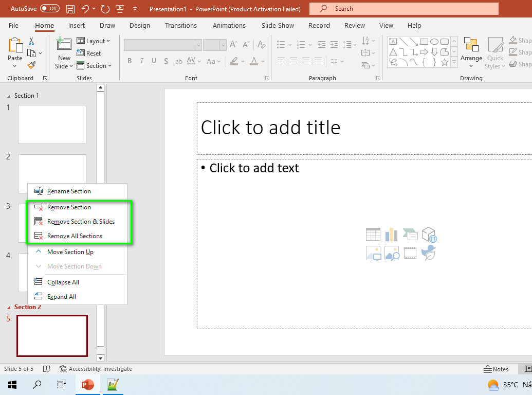Open PowerPoint from the Windows taskbar
This screenshot has width=532, height=395.
87,385
